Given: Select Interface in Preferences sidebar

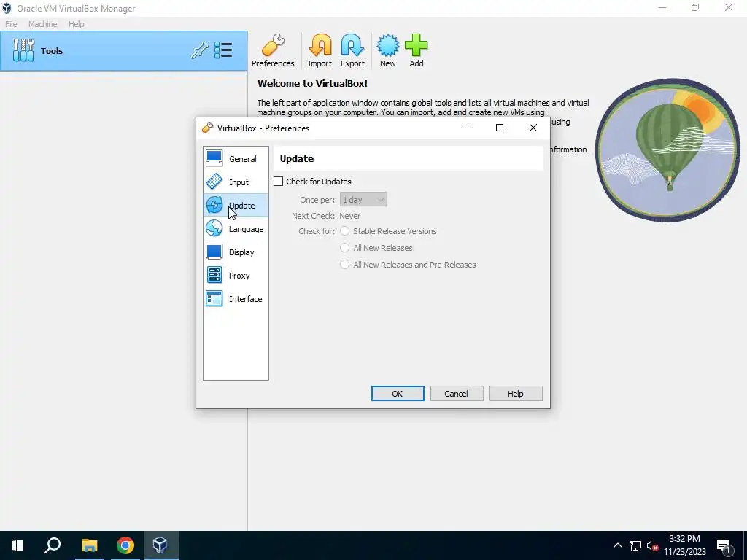Looking at the screenshot, I should 236,298.
